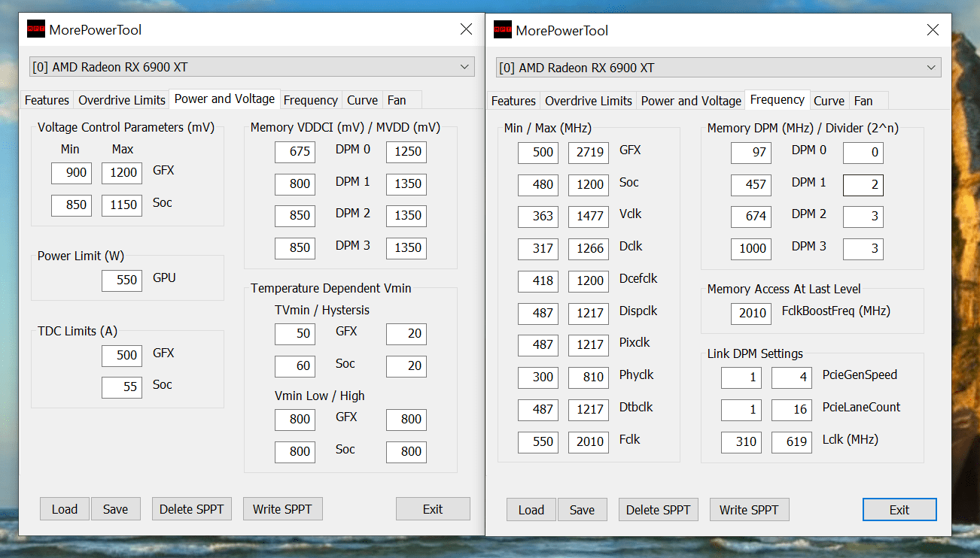Edit GFX maximum voltage field showing 1200
Image resolution: width=980 pixels, height=558 pixels.
tap(122, 173)
